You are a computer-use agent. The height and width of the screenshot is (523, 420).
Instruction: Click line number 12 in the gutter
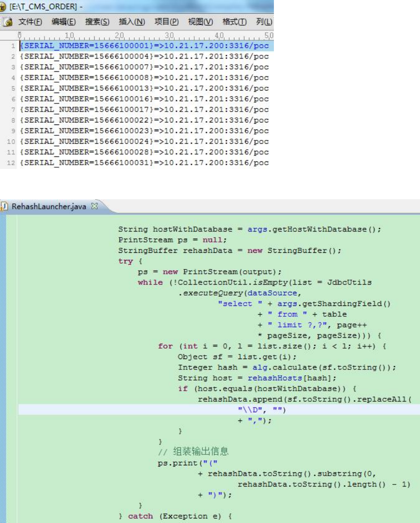tap(11, 163)
